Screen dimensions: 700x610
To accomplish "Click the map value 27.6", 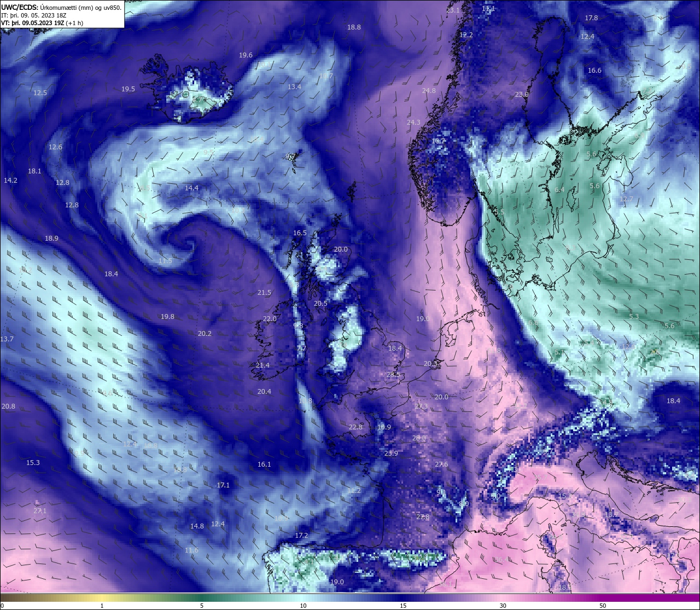I will 441,464.
